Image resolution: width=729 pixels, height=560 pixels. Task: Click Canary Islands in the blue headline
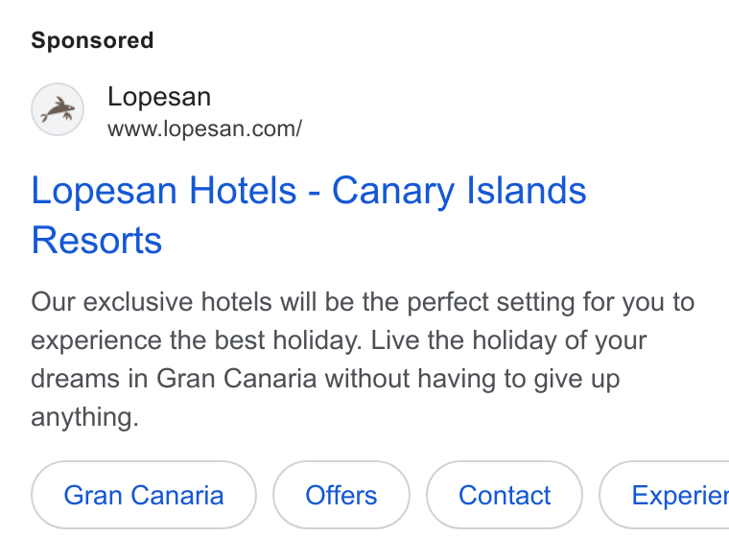click(459, 191)
